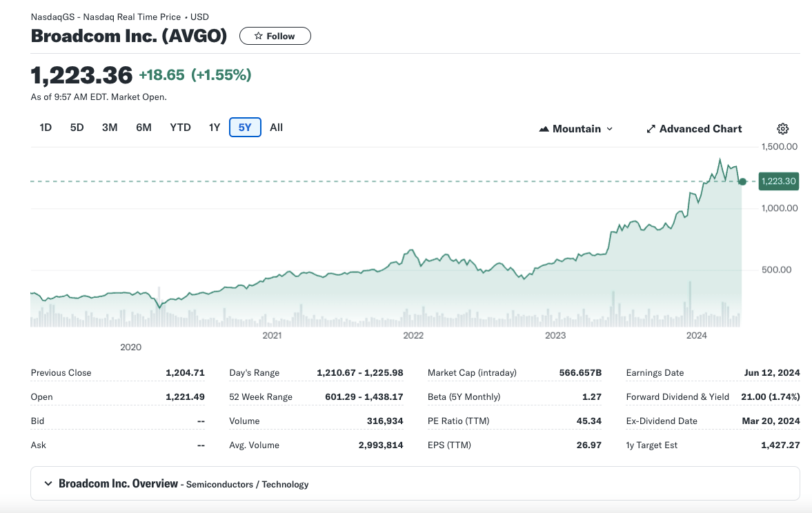Image resolution: width=812 pixels, height=513 pixels.
Task: Click the Day's Range value 1,210.67 - 1,225.98
Action: (x=360, y=373)
